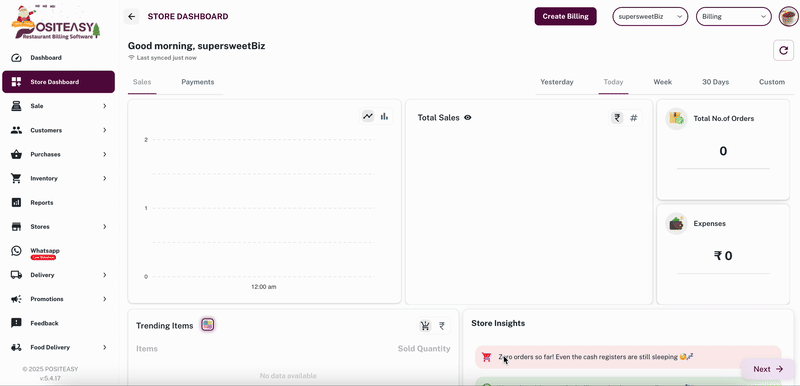This screenshot has width=800, height=386.
Task: Click the Reports chart icon
Action: (x=16, y=202)
